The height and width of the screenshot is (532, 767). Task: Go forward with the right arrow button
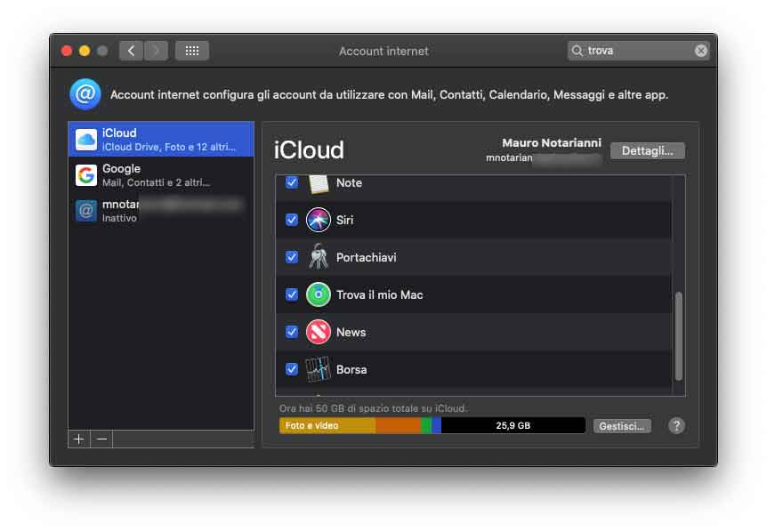156,51
